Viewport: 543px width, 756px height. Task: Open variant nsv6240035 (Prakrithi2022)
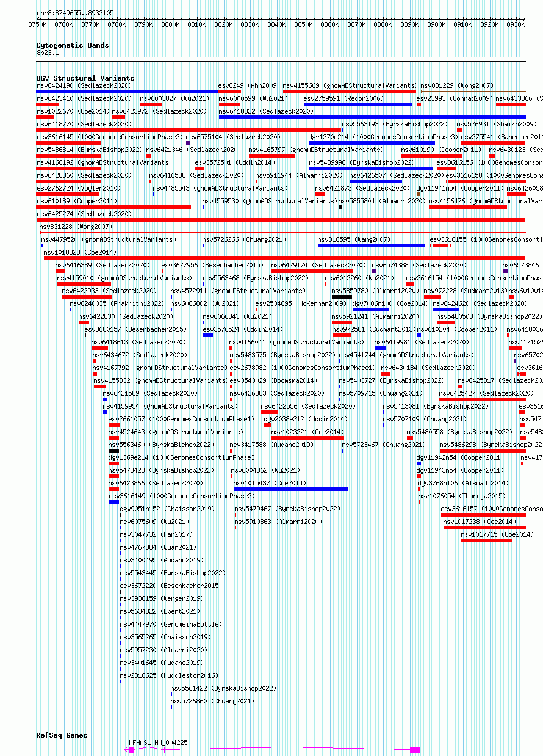tap(117, 303)
